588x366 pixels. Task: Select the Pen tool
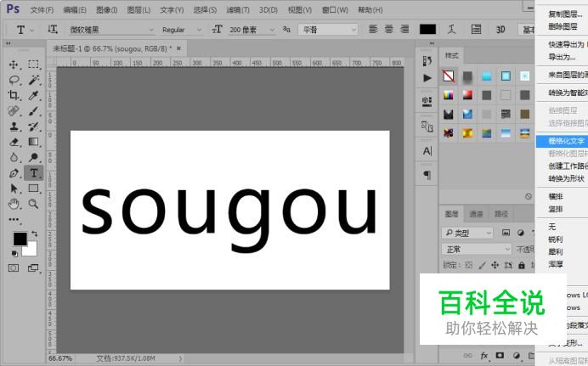point(14,173)
